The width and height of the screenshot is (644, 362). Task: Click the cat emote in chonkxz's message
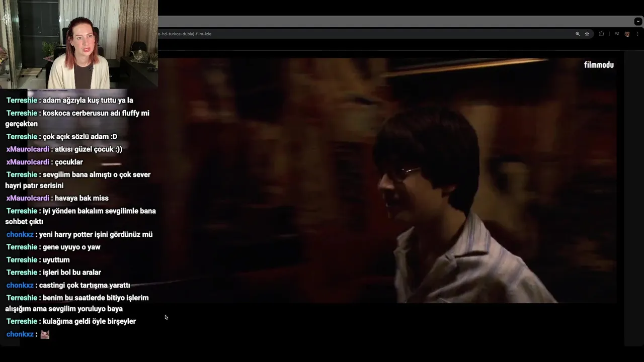45,334
